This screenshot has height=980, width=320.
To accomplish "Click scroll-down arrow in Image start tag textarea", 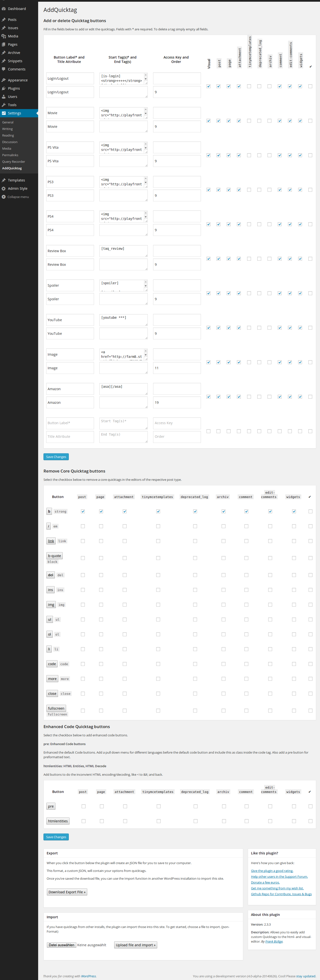I will pos(145,355).
